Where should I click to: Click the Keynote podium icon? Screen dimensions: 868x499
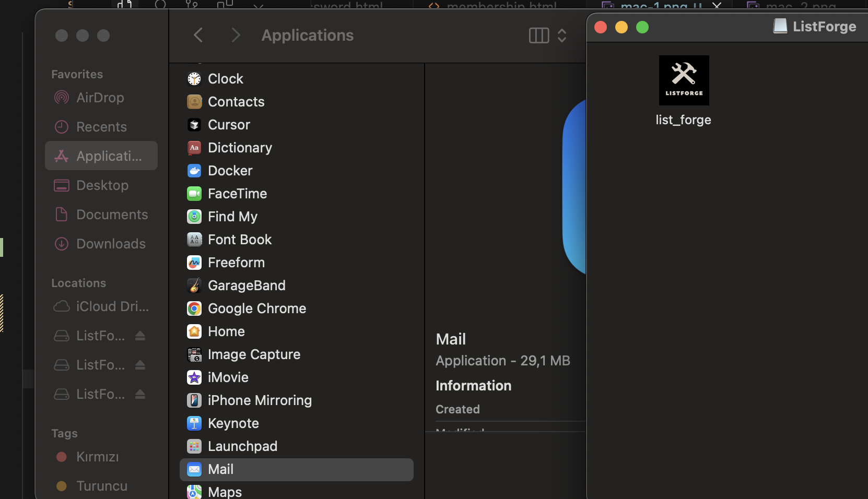click(194, 423)
